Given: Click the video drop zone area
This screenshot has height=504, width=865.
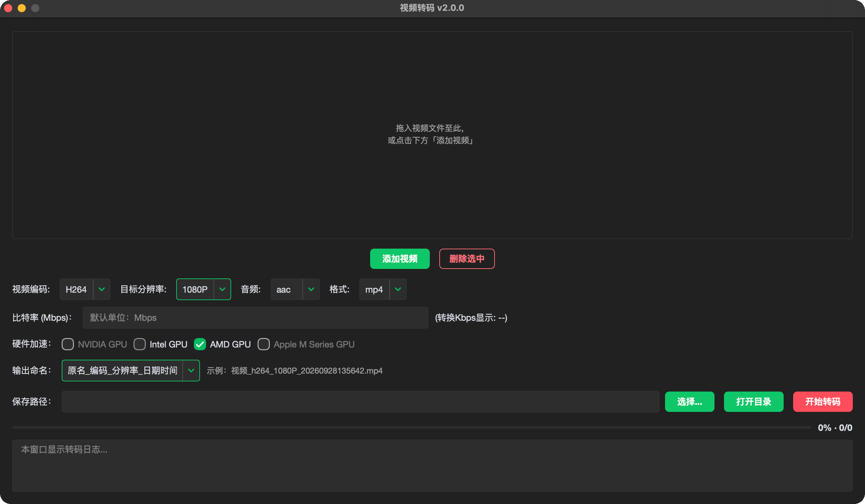Looking at the screenshot, I should tap(432, 135).
